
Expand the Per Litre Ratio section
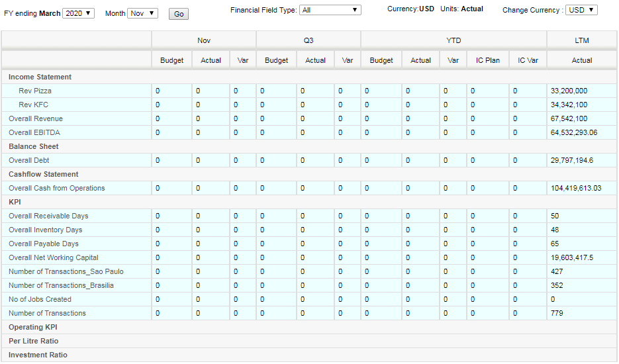point(34,341)
